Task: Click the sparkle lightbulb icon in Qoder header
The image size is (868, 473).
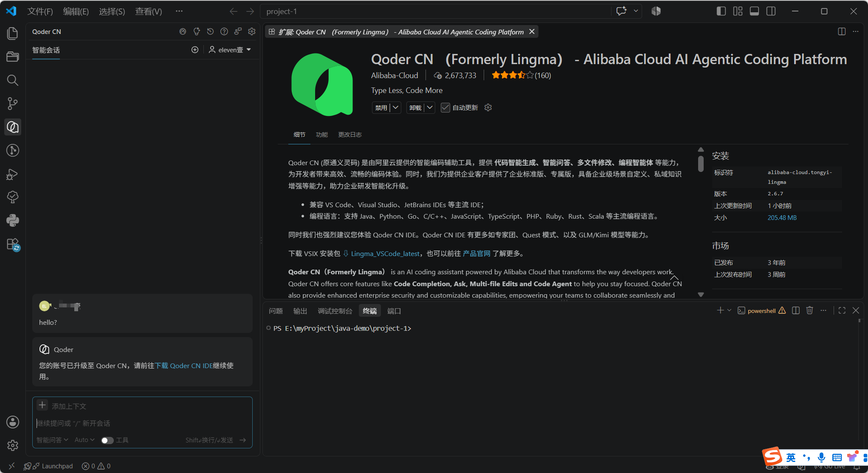Action: [197, 31]
